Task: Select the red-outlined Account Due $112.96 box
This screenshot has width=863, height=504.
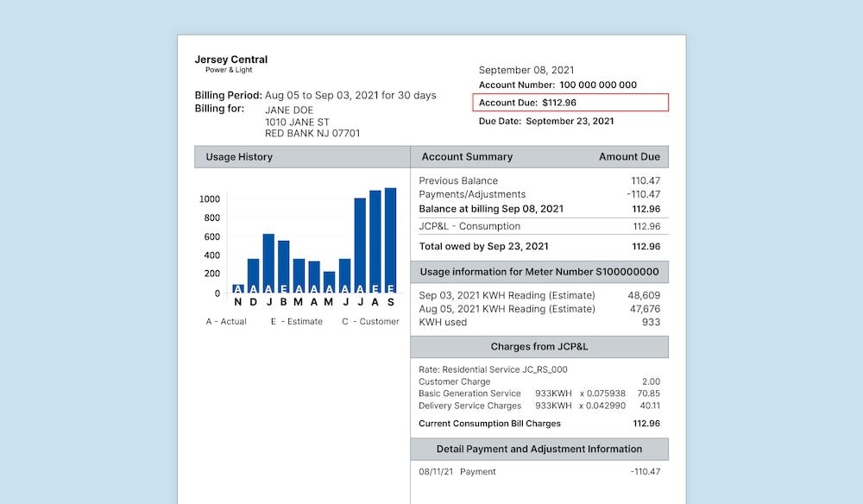Action: coord(570,103)
